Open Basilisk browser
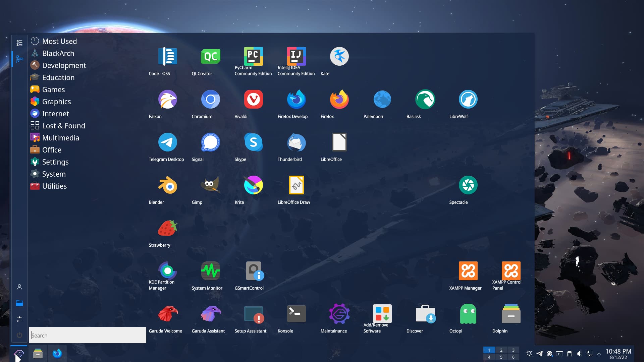The image size is (644, 362). [425, 99]
